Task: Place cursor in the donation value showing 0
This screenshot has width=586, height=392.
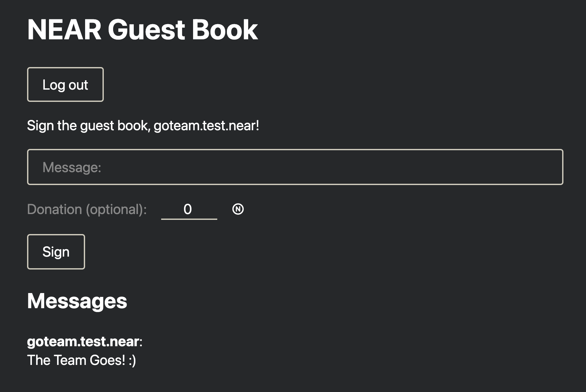Action: click(x=189, y=210)
